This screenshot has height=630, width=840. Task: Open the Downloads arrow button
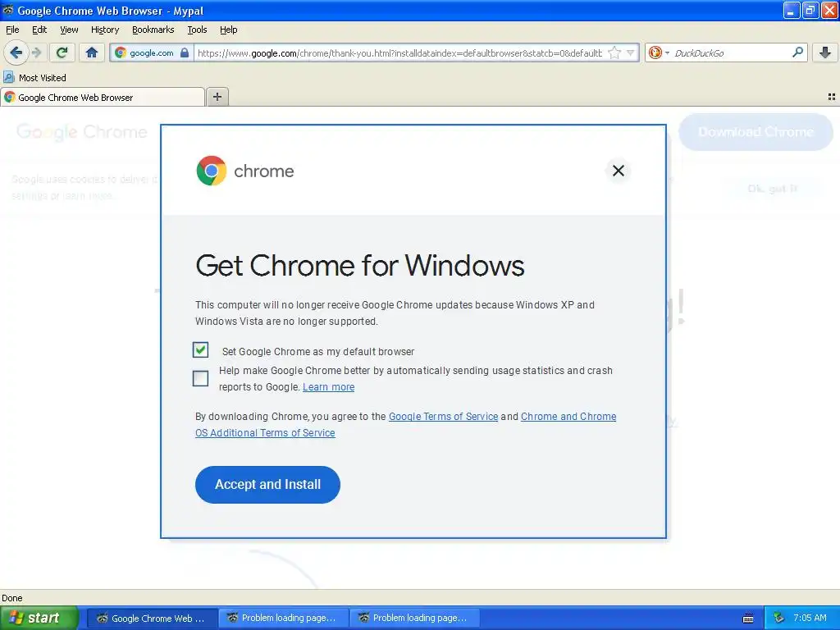825,52
